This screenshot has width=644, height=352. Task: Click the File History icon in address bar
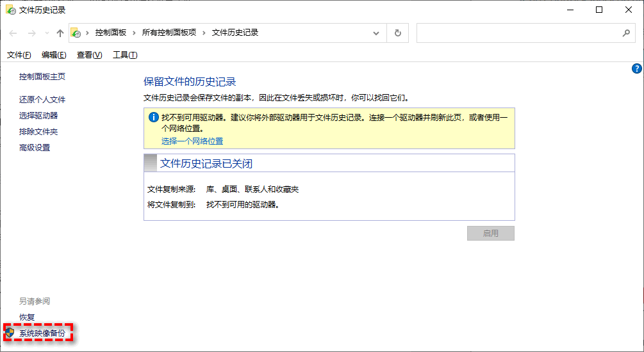[x=76, y=33]
